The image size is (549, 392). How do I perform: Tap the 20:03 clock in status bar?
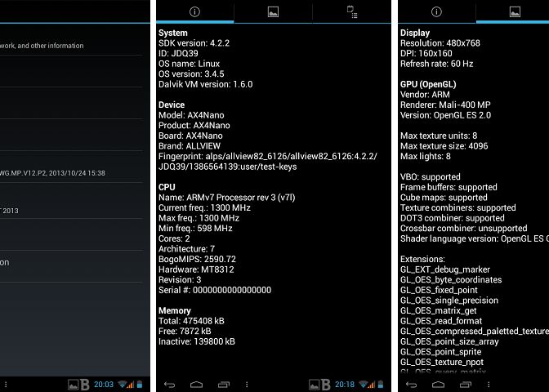pos(104,384)
